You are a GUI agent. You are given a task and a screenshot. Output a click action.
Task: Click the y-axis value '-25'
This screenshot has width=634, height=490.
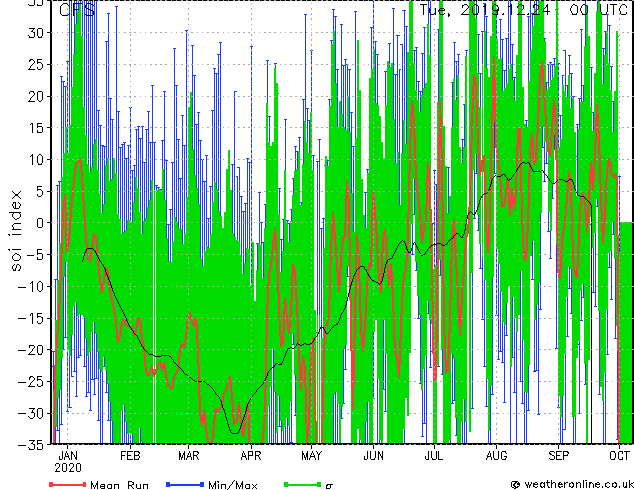click(x=31, y=381)
